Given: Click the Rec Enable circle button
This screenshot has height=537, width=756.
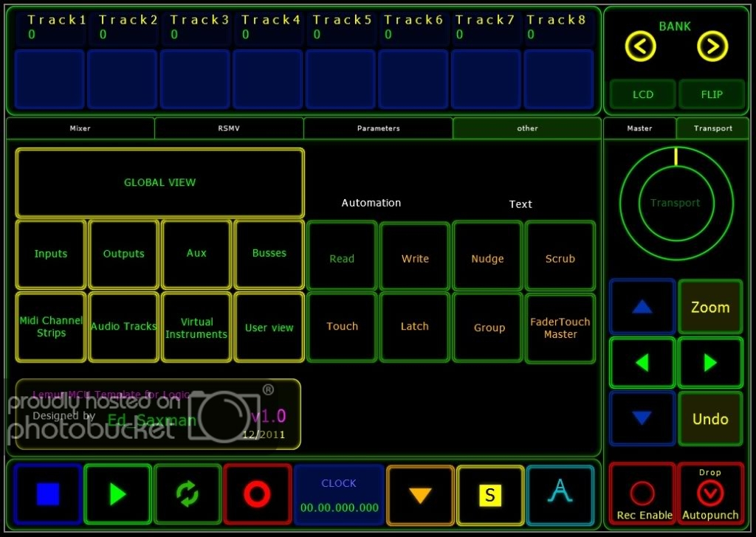Looking at the screenshot, I should tap(642, 495).
